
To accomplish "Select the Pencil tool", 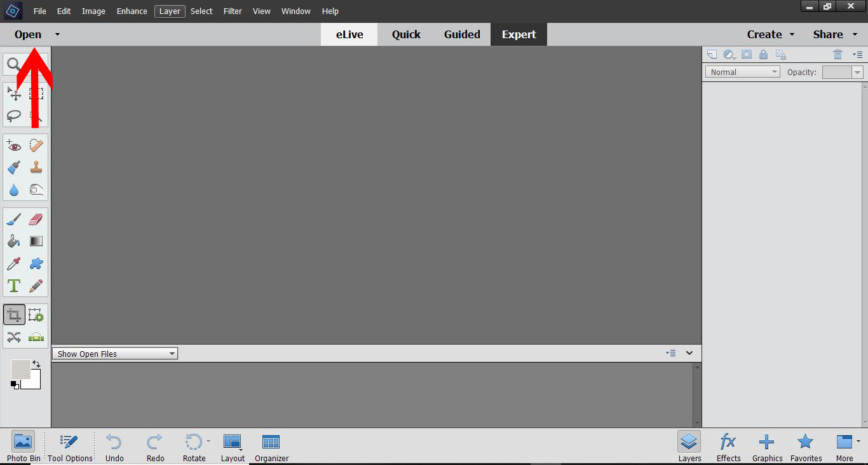I will pyautogui.click(x=36, y=285).
